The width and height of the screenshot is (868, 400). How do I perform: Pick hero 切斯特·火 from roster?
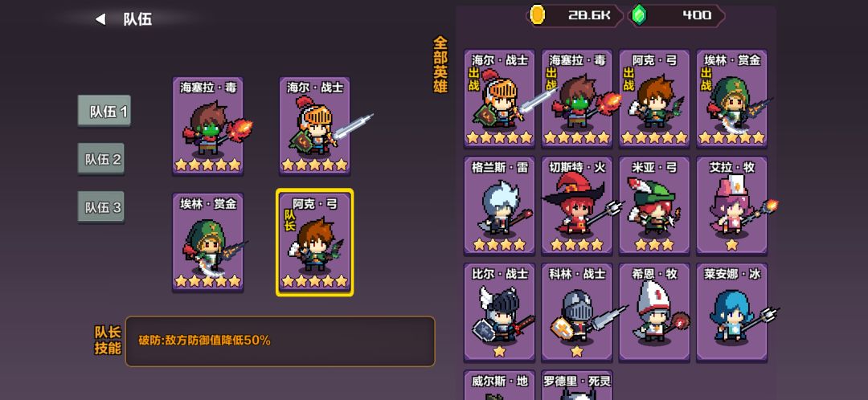(x=577, y=206)
